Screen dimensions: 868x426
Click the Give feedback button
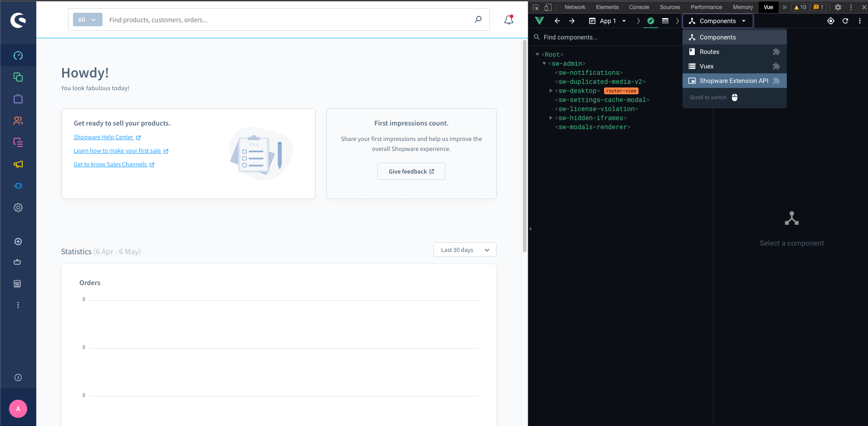coord(411,171)
